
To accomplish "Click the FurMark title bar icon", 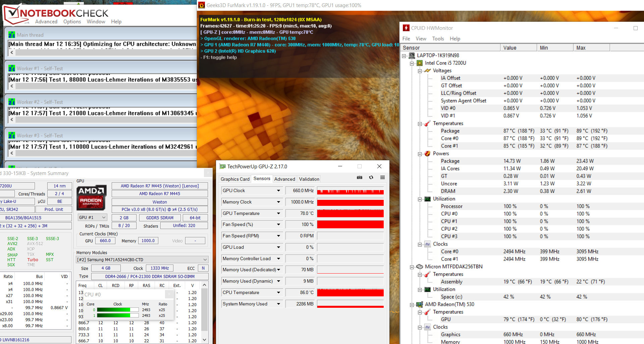I will click(x=202, y=5).
